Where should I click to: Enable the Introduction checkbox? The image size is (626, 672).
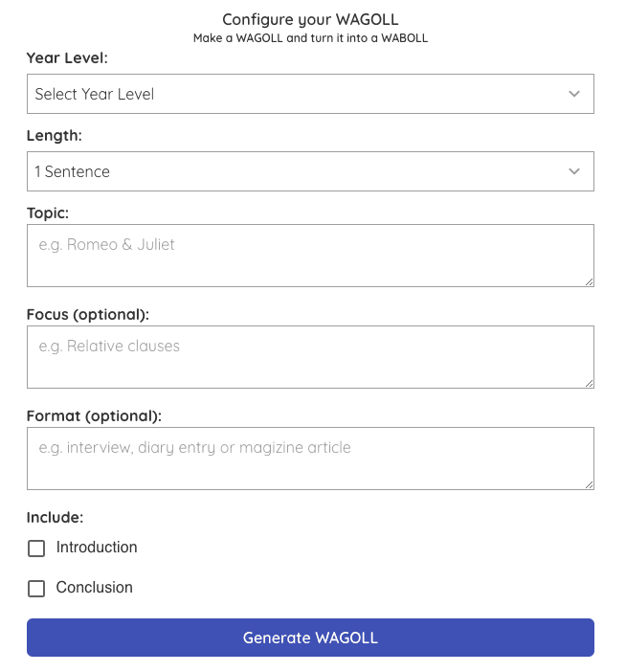[36, 549]
